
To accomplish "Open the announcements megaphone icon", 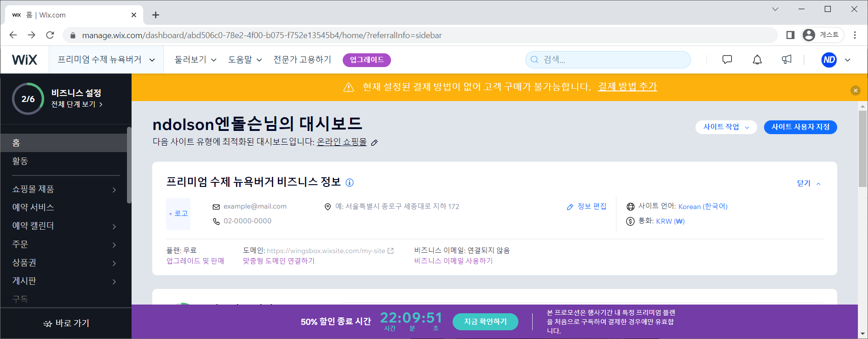I will (x=787, y=59).
